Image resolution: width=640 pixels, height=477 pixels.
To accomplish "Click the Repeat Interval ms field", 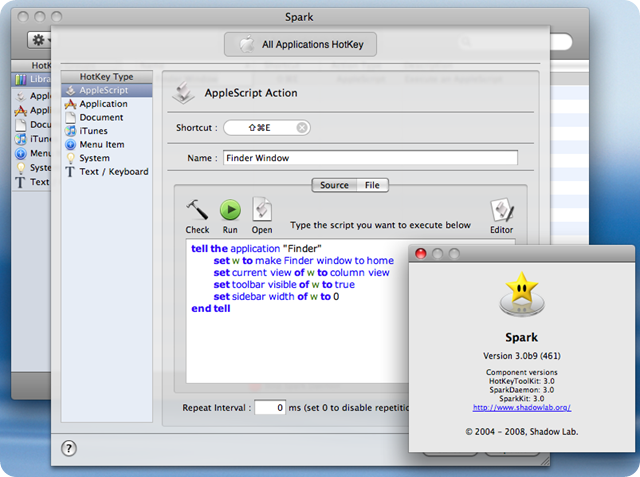I will point(269,408).
